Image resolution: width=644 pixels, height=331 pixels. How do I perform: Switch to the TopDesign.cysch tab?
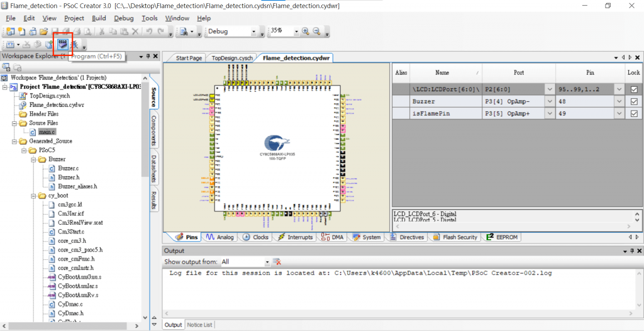pyautogui.click(x=231, y=58)
